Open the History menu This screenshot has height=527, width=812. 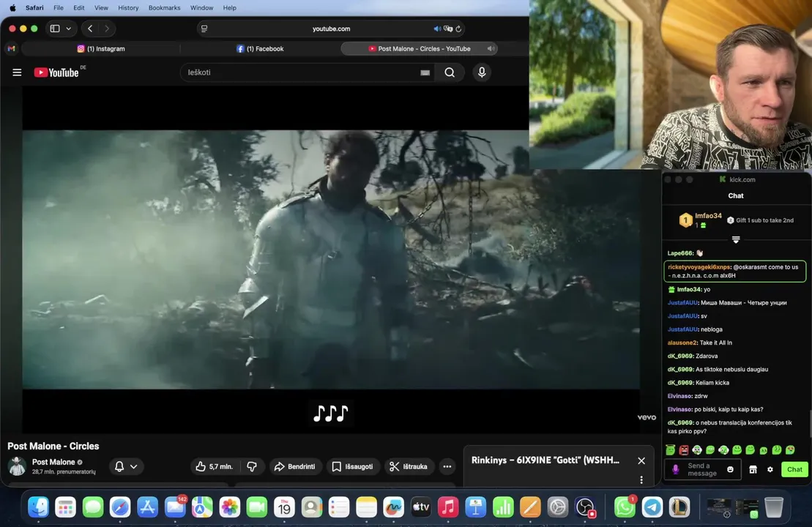click(128, 8)
